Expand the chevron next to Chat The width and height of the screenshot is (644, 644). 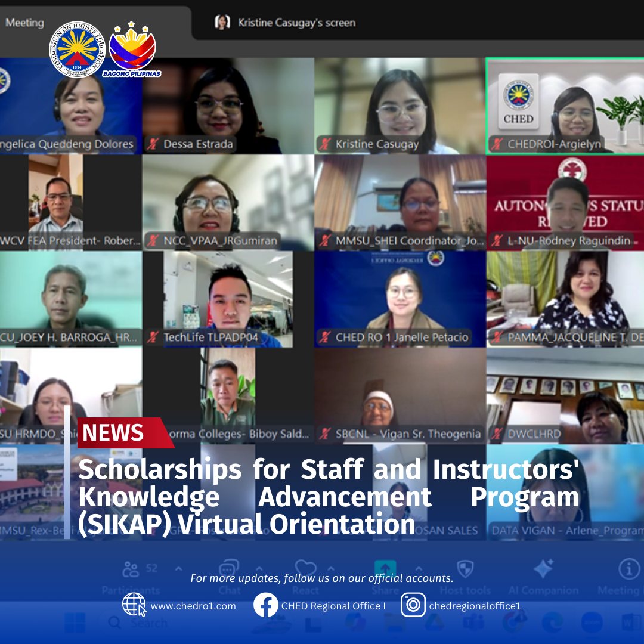tap(259, 569)
